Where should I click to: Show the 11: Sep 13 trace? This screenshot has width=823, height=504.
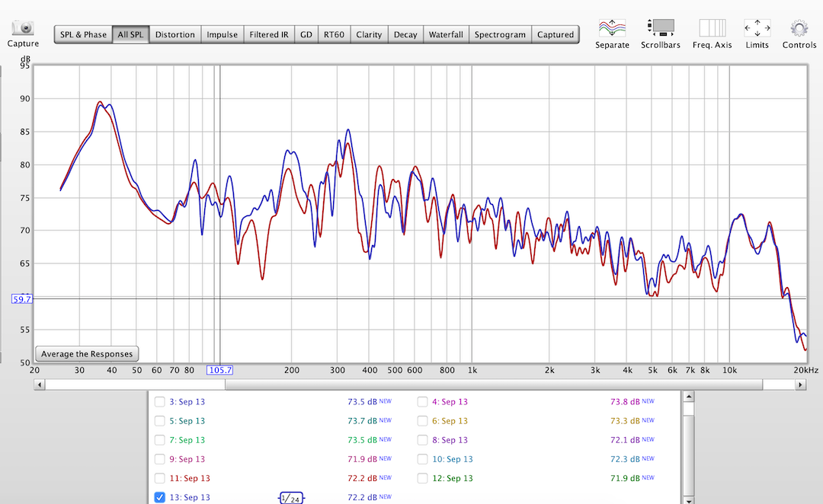pos(159,478)
